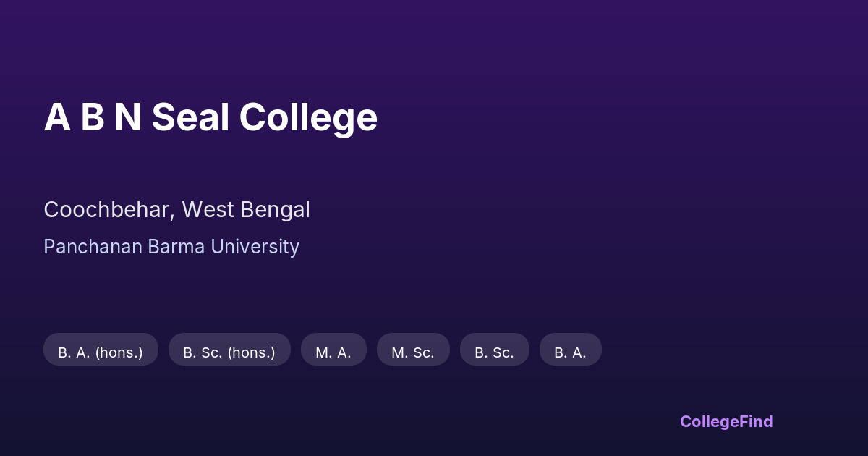Screen dimensions: 868x456
Task: Click the "A B N" initials in the title
Action: pyautogui.click(x=92, y=117)
